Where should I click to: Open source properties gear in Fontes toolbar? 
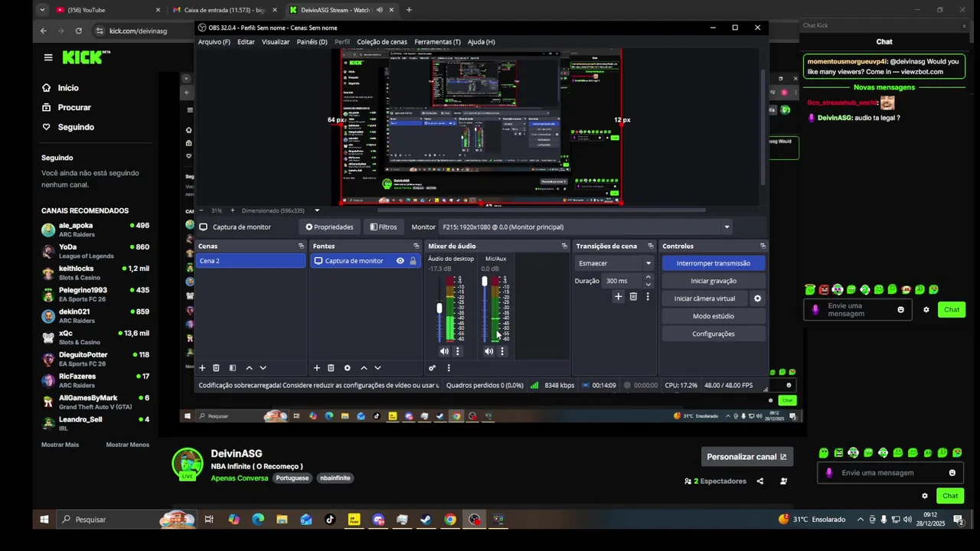coord(348,368)
